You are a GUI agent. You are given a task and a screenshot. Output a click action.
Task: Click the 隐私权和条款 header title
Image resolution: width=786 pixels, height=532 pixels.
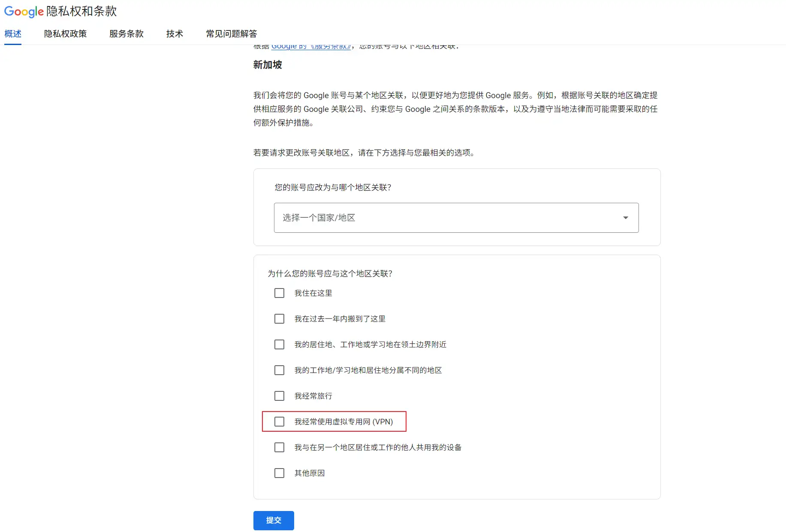[x=81, y=12]
